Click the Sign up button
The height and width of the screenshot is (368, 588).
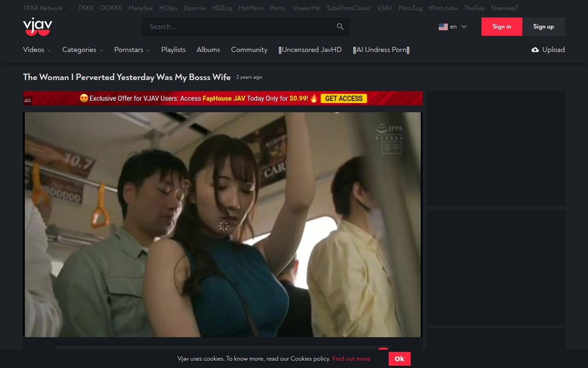543,27
